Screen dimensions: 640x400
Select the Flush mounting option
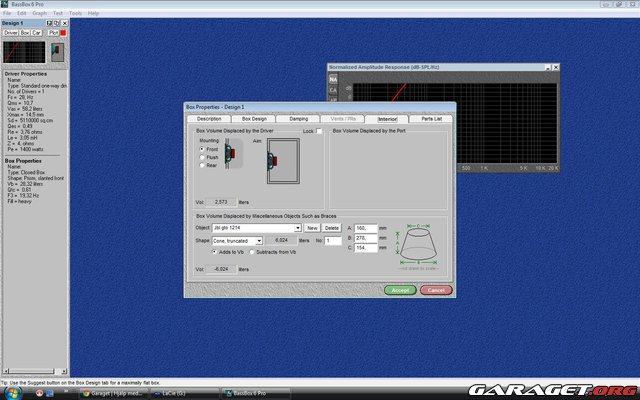click(x=204, y=157)
